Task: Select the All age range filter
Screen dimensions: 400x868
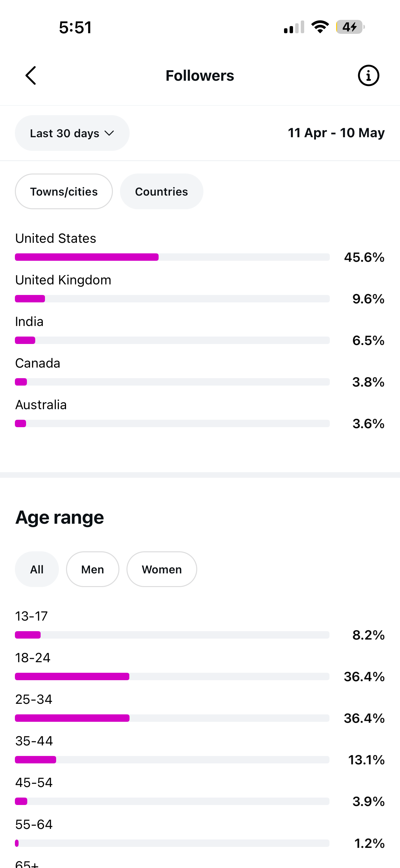Action: [x=37, y=569]
